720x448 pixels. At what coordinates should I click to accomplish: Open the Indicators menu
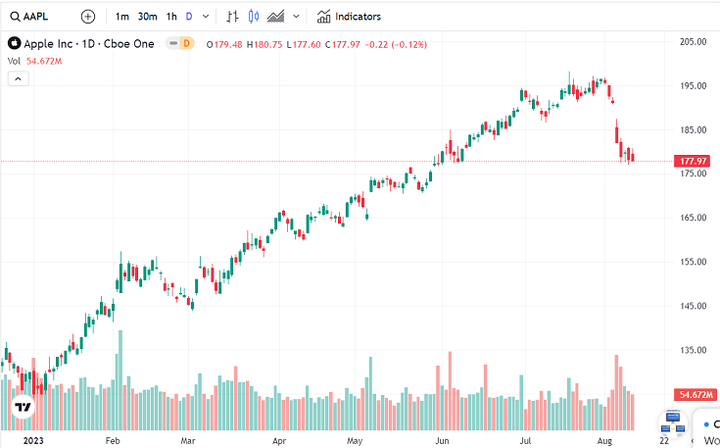tap(349, 17)
